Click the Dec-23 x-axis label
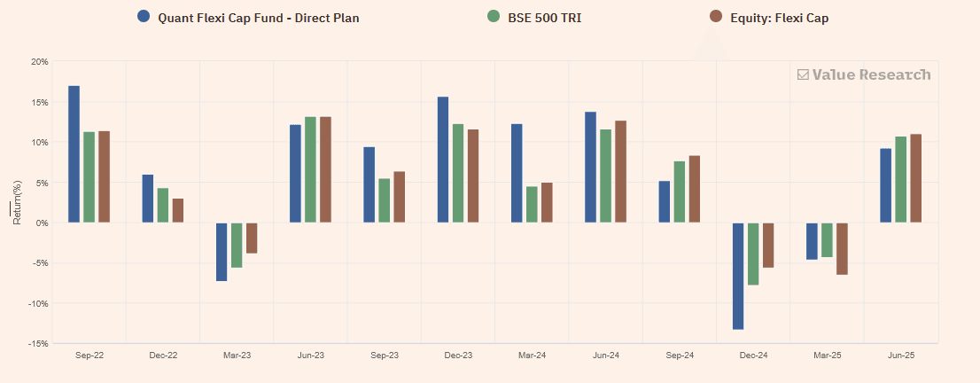Image resolution: width=980 pixels, height=383 pixels. pyautogui.click(x=458, y=355)
